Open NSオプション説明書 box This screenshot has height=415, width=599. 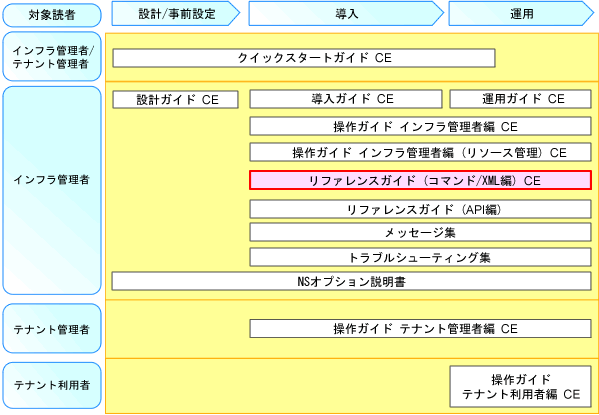[x=351, y=281]
